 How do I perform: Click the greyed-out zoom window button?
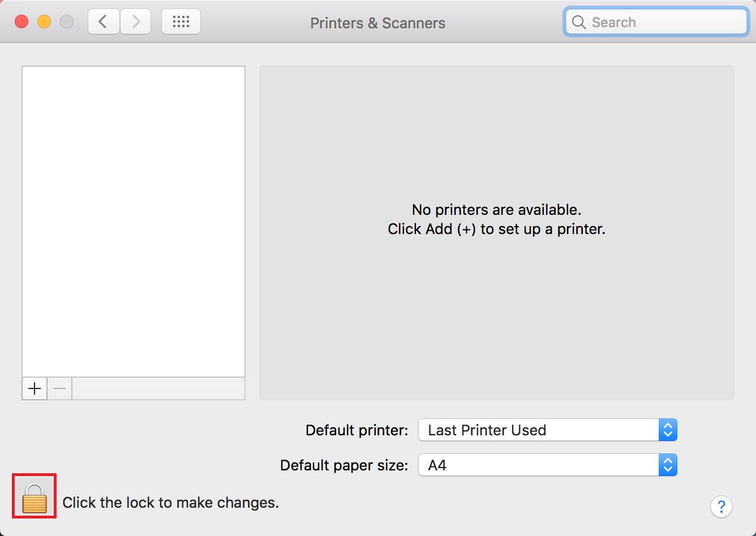click(x=67, y=22)
